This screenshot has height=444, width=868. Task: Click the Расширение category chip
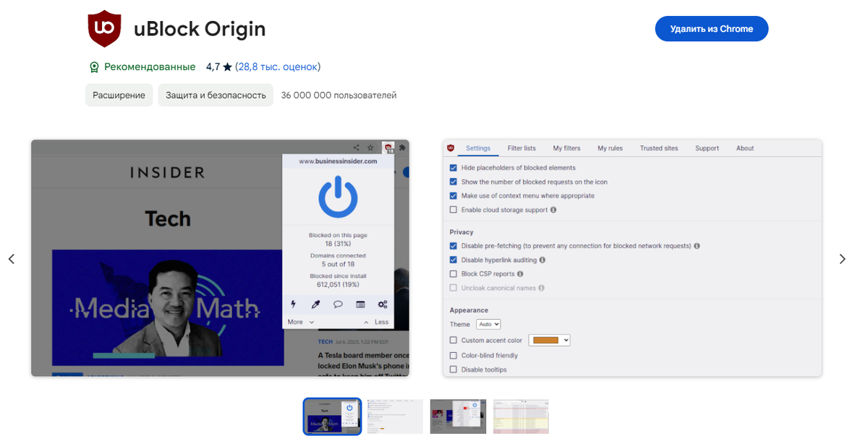click(x=119, y=95)
